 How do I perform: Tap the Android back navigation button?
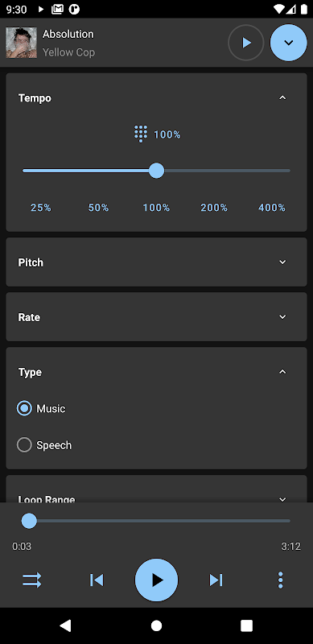[x=66, y=625]
